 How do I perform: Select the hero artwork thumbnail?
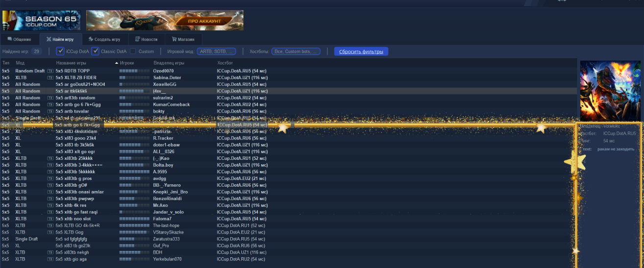pos(610,91)
